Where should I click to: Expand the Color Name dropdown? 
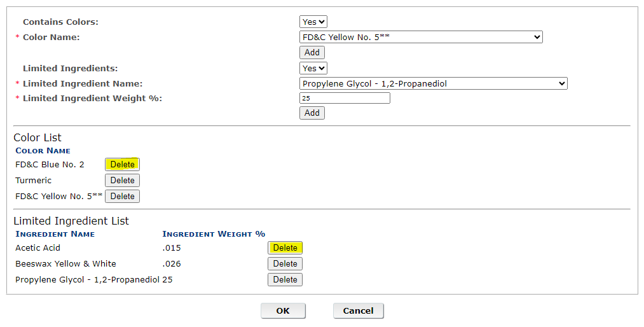(x=420, y=38)
